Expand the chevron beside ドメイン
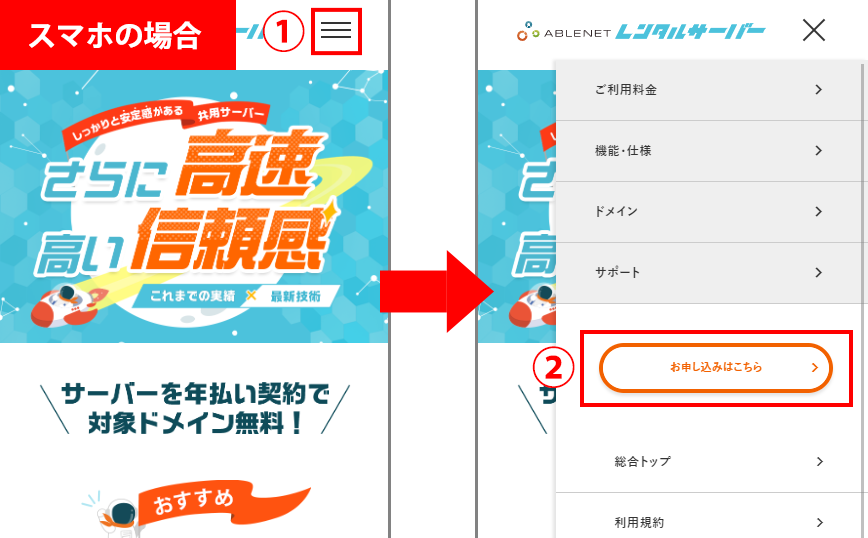The width and height of the screenshot is (868, 538). click(819, 211)
